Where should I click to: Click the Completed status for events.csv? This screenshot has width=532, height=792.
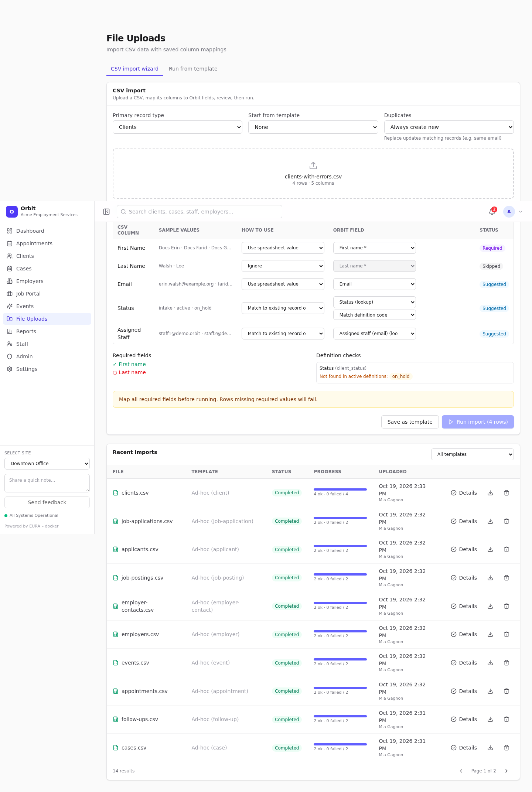[287, 663]
